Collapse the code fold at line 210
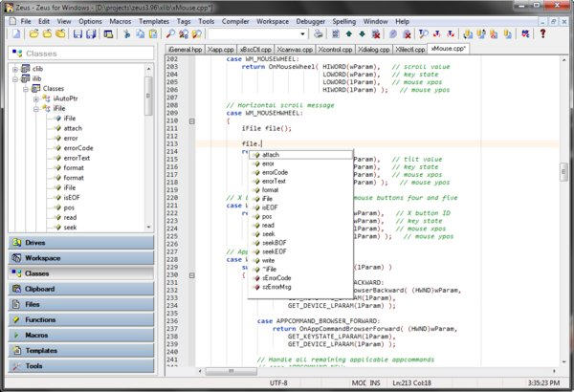The height and width of the screenshot is (392, 574). point(192,122)
